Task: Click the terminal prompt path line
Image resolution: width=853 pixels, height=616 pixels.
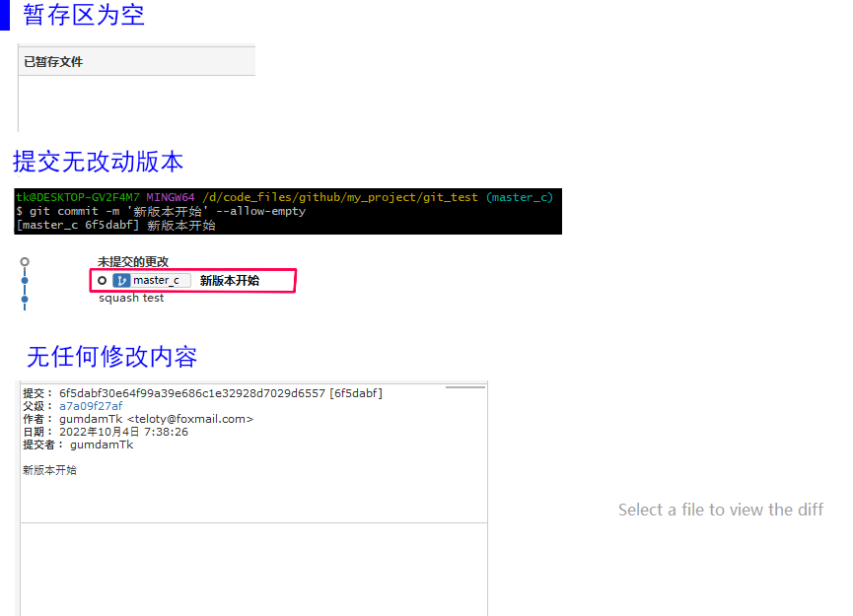Action: click(x=284, y=197)
